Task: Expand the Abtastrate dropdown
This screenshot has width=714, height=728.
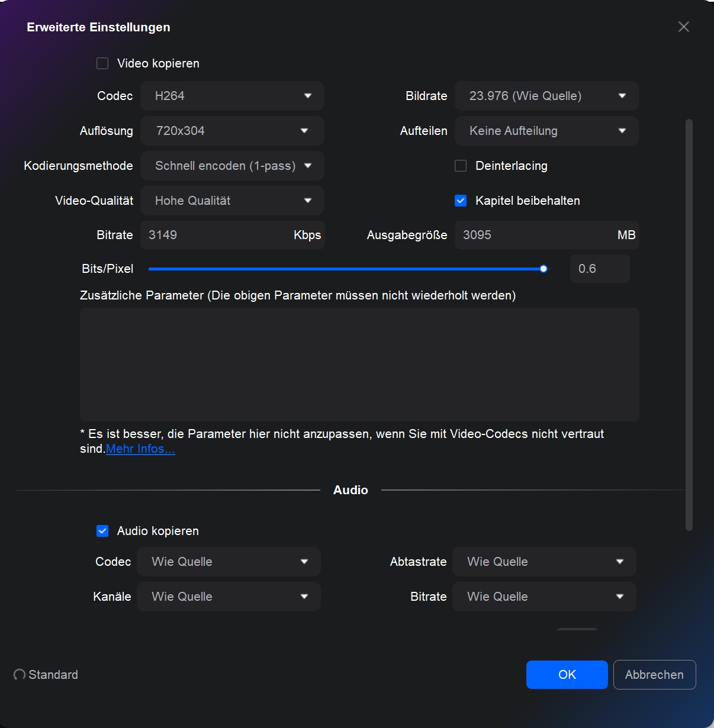Action: click(x=544, y=562)
